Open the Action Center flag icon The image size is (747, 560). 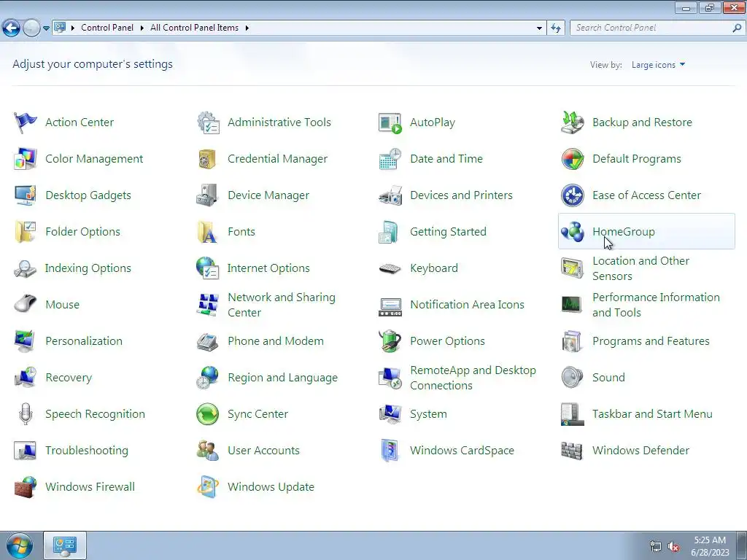(26, 122)
